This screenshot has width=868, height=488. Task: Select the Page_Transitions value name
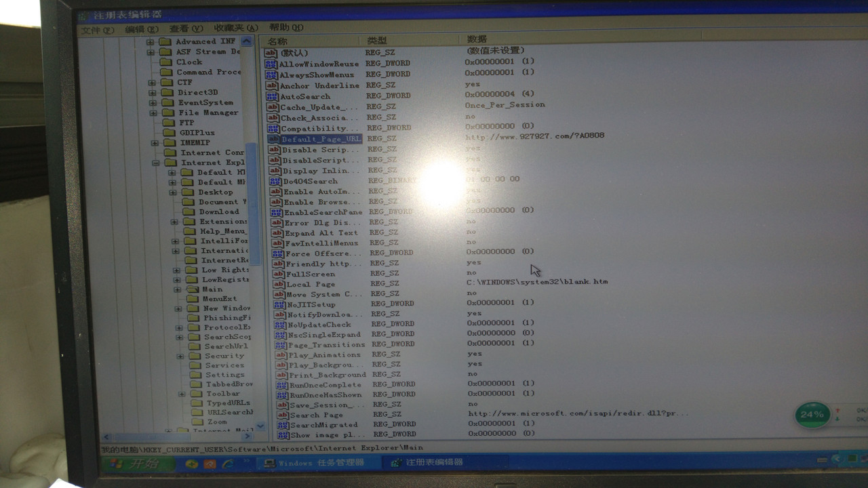tap(327, 345)
